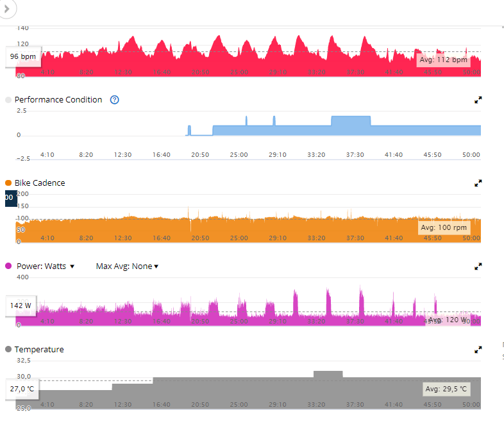
Task: Open the Power: Watts dropdown
Action: pos(46,266)
